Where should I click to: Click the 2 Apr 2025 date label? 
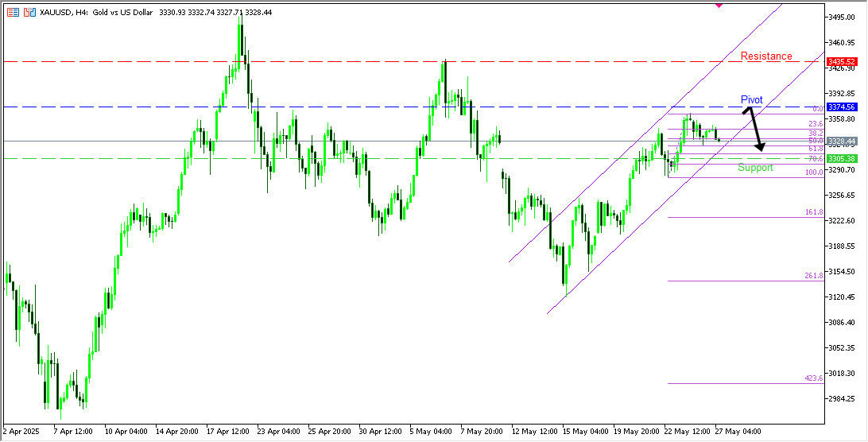pos(22,431)
